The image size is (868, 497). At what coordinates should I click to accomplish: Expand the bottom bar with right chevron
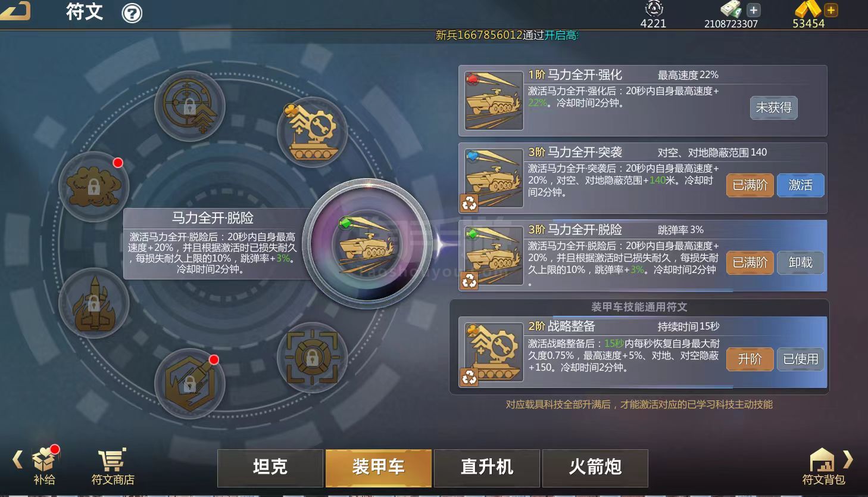[x=849, y=459]
